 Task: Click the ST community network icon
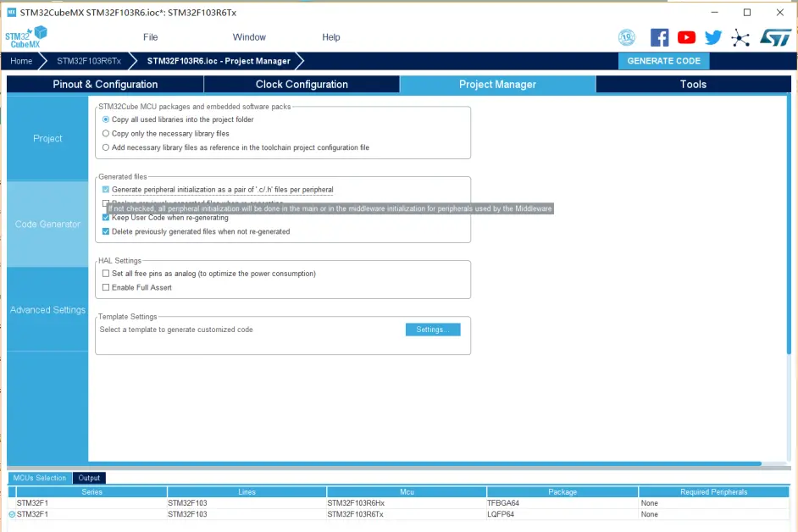click(x=740, y=37)
